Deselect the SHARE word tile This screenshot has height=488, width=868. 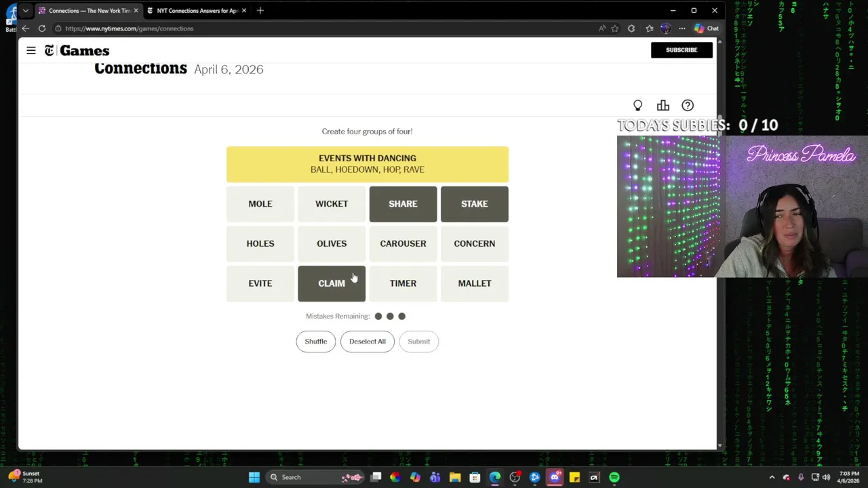tap(403, 204)
